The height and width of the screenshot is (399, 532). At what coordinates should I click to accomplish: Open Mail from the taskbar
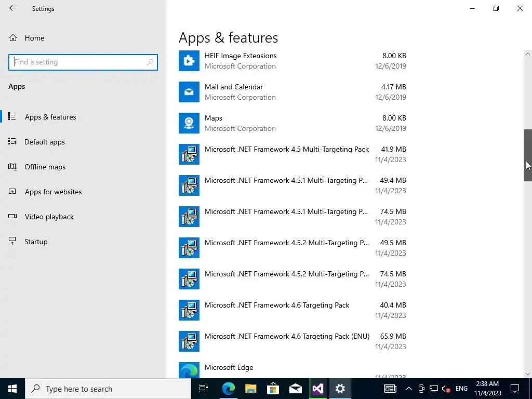296,389
